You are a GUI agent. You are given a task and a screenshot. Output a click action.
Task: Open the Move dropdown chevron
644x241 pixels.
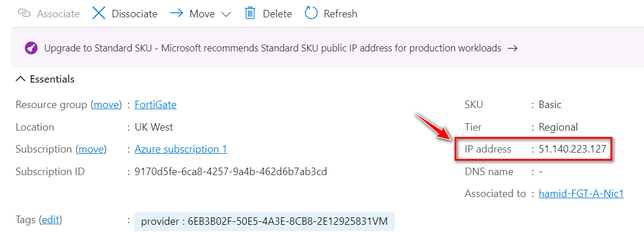point(226,14)
